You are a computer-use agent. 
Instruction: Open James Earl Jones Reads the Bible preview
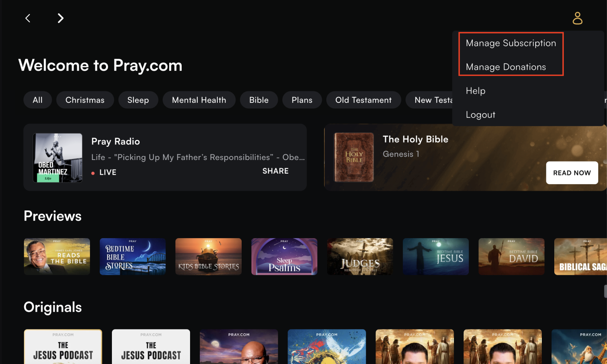[x=57, y=256]
